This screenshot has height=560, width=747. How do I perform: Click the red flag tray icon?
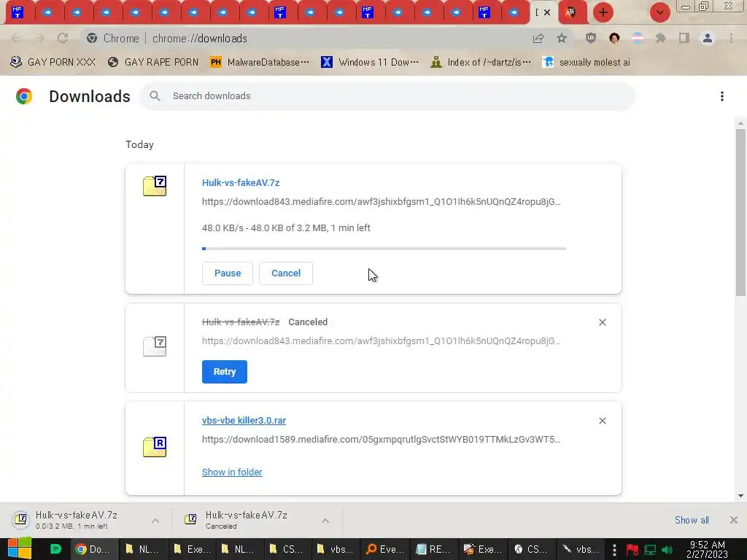632,550
